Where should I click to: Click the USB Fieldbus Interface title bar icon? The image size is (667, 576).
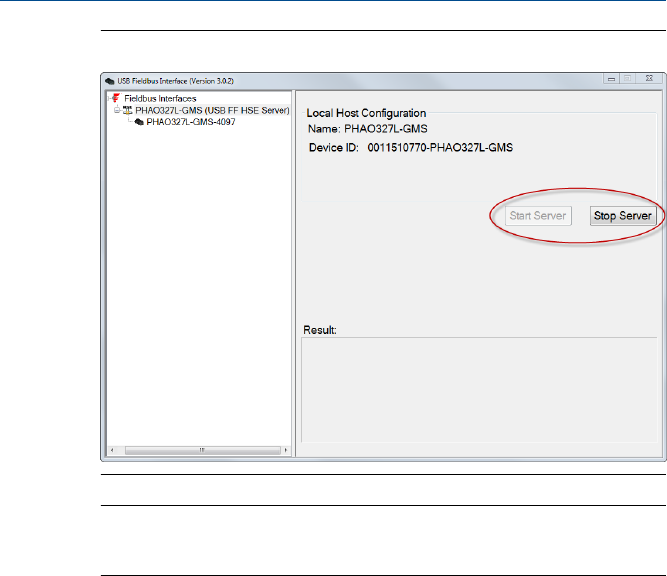click(110, 81)
